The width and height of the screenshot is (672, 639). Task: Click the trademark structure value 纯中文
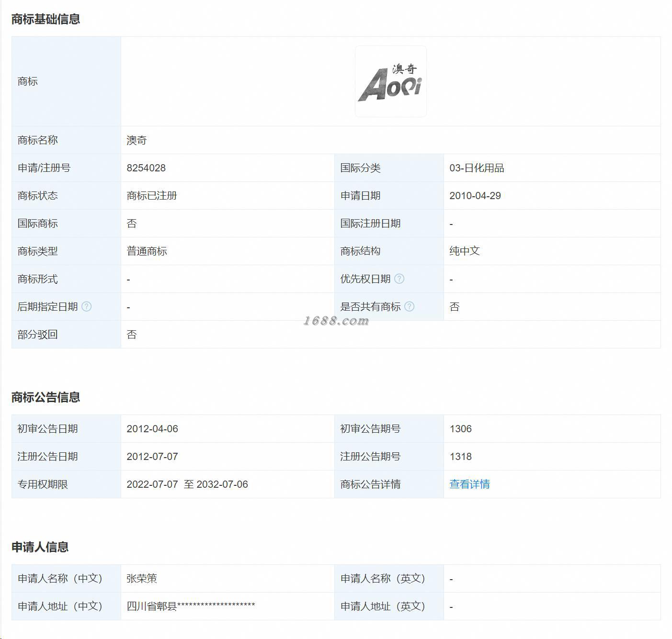tap(465, 251)
